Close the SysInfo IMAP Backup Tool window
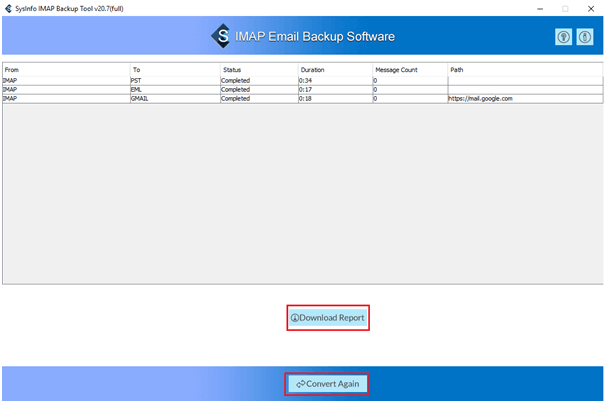Viewport: 606px width, 403px height. (591, 7)
